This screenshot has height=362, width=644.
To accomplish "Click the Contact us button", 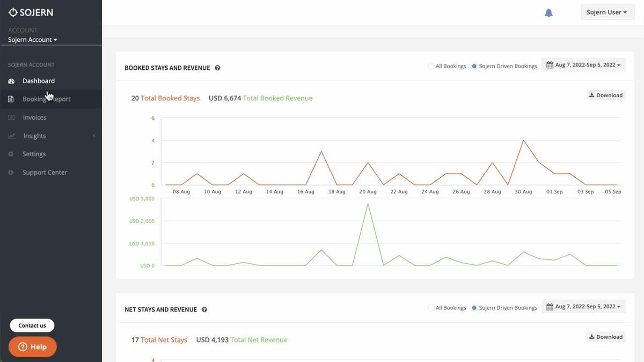I will 32,325.
